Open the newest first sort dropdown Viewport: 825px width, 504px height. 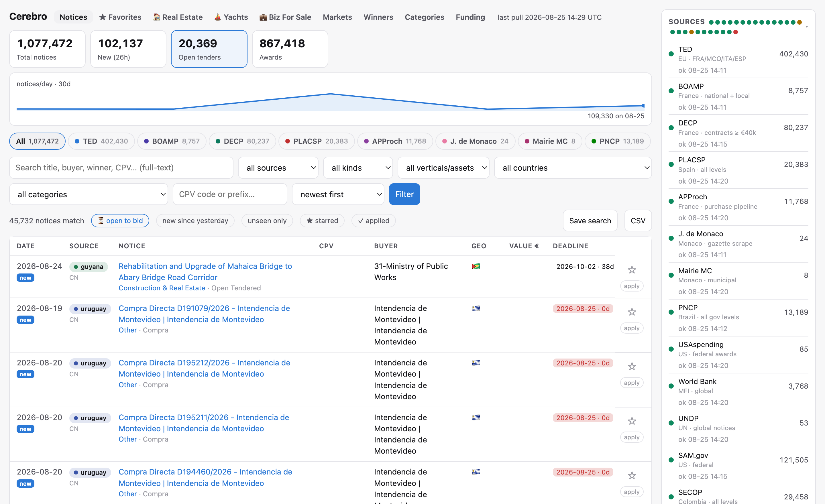tap(338, 194)
